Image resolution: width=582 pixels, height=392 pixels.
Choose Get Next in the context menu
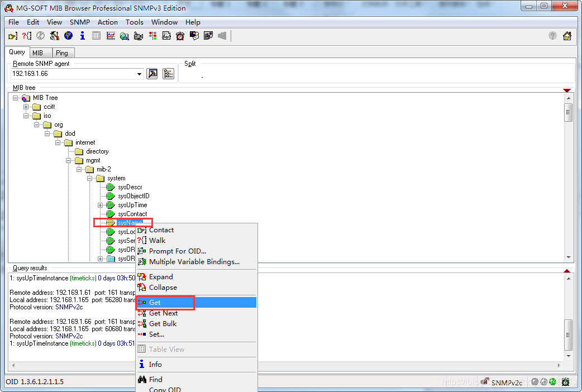pyautogui.click(x=197, y=313)
